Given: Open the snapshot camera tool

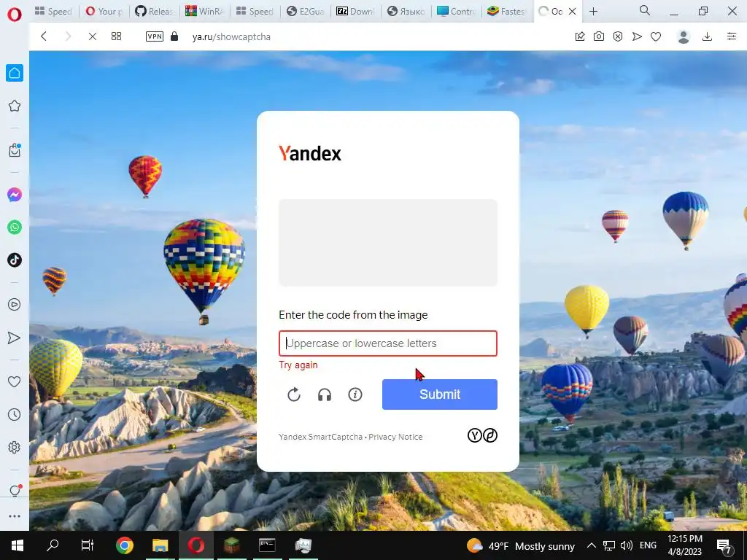Looking at the screenshot, I should [599, 36].
